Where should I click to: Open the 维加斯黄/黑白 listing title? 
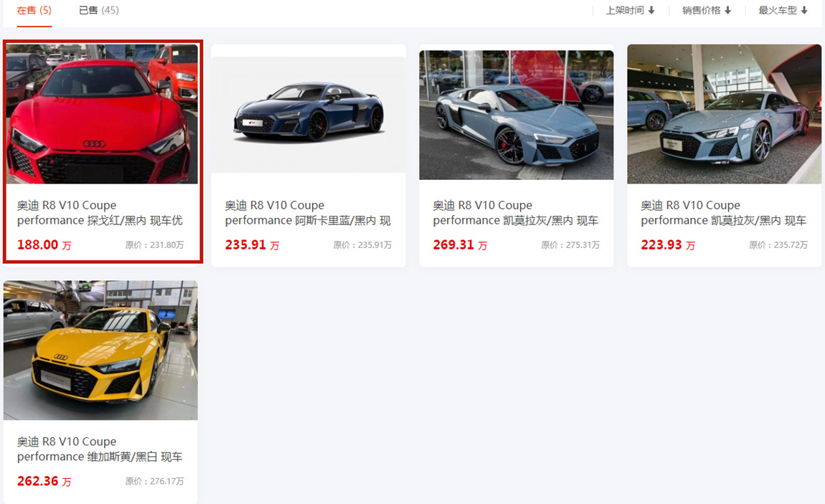pos(100,449)
